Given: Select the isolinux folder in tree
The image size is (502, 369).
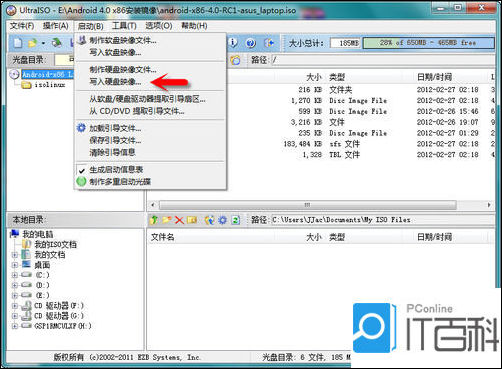Looking at the screenshot, I should click(x=49, y=85).
